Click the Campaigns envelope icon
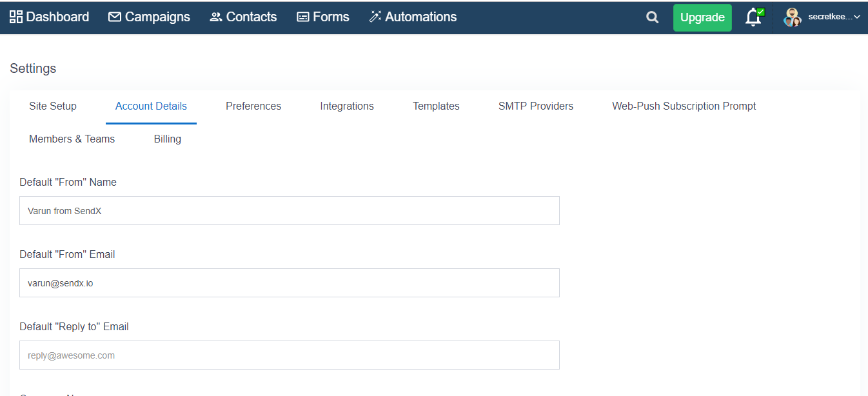868x396 pixels. tap(115, 17)
